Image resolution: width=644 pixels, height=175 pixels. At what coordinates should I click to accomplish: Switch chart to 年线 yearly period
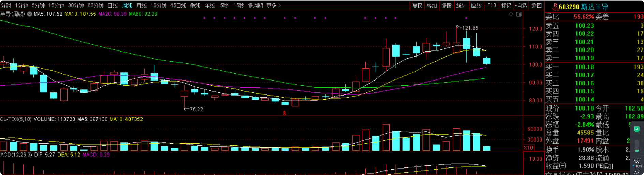[x=210, y=5]
